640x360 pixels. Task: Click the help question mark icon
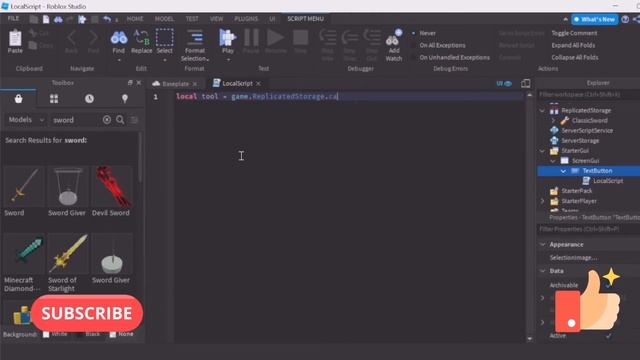click(x=625, y=19)
